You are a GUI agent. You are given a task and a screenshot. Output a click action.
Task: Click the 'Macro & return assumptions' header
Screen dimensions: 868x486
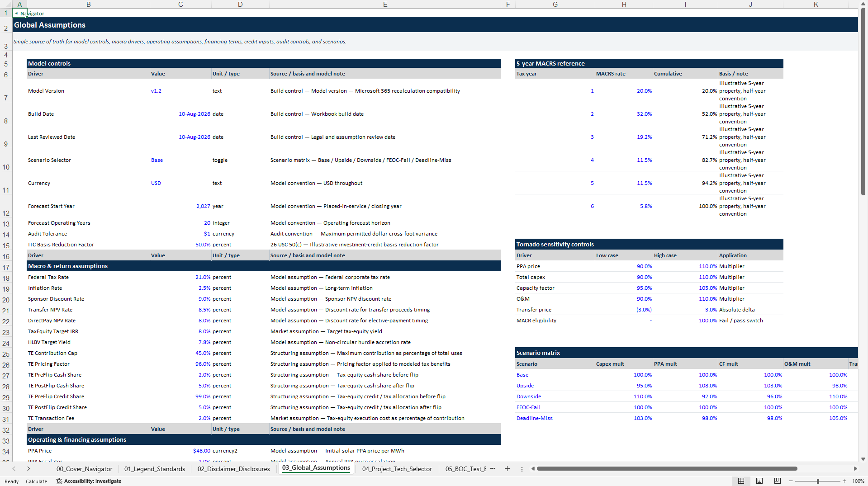[264, 266]
